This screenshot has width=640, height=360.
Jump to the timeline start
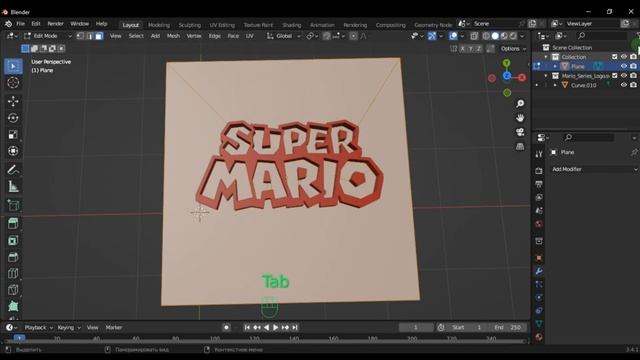coord(247,327)
